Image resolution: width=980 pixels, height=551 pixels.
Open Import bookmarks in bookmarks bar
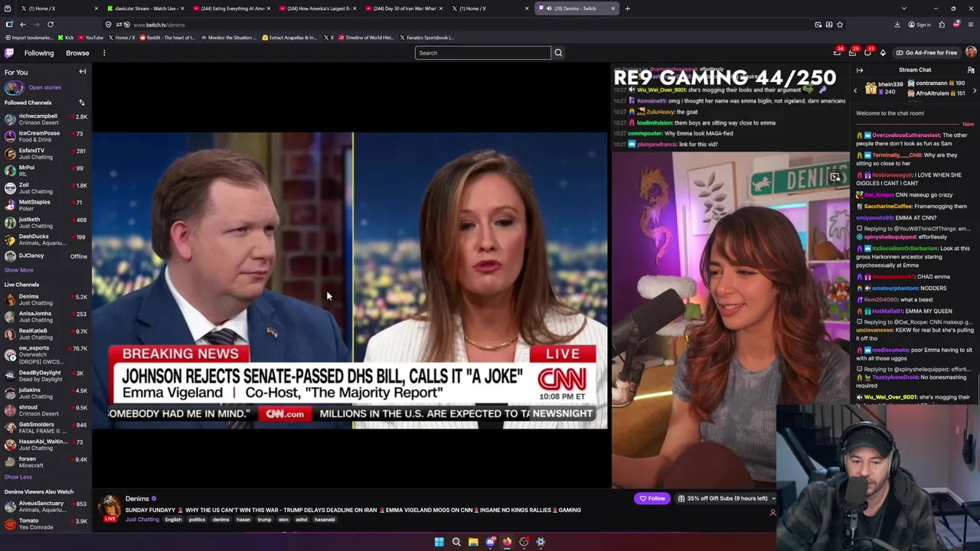pyautogui.click(x=28, y=37)
